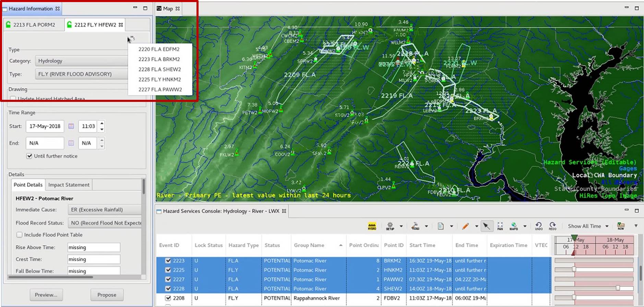
Task: Sort by Group Name column header
Action: 318,245
